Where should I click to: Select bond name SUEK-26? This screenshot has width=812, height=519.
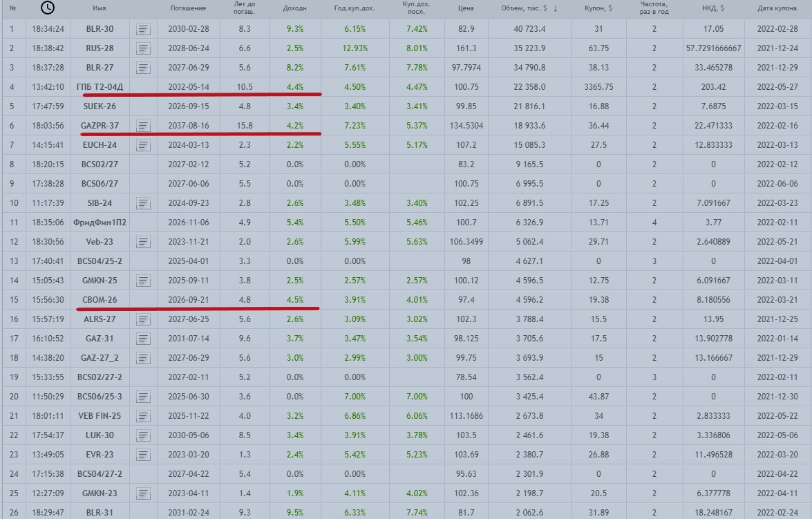pyautogui.click(x=100, y=106)
